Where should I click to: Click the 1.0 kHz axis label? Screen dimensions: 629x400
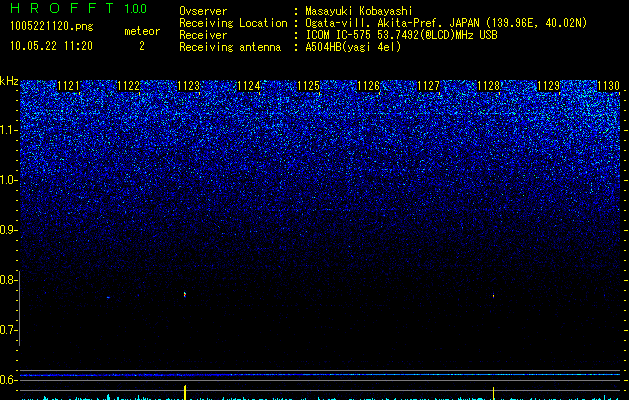[8, 180]
